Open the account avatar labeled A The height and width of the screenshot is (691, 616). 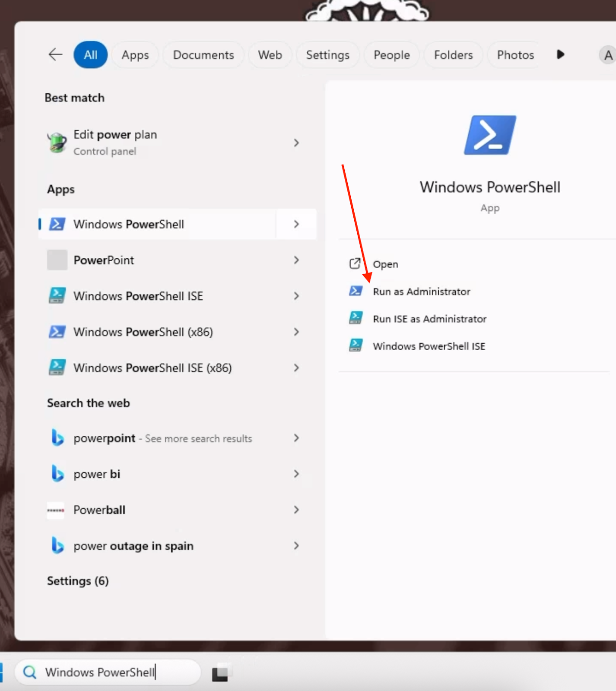pyautogui.click(x=608, y=55)
